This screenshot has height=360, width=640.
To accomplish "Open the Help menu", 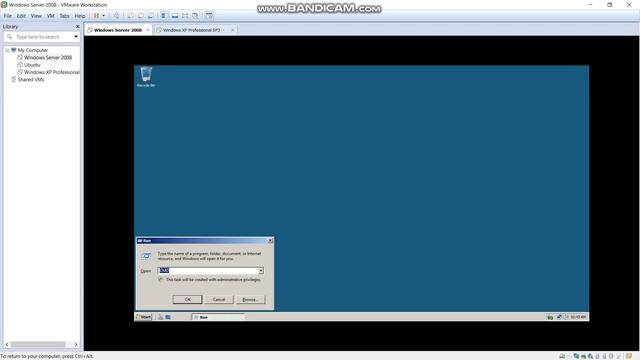I will point(80,16).
